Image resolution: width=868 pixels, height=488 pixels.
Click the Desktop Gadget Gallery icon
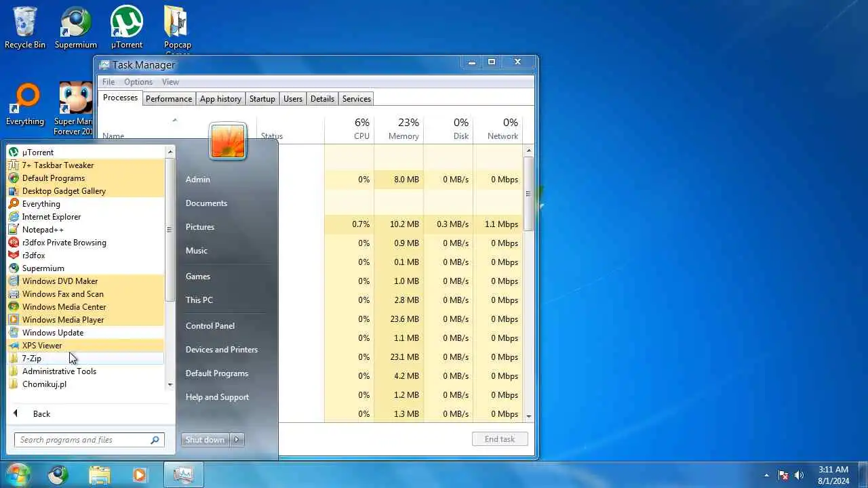(x=14, y=191)
